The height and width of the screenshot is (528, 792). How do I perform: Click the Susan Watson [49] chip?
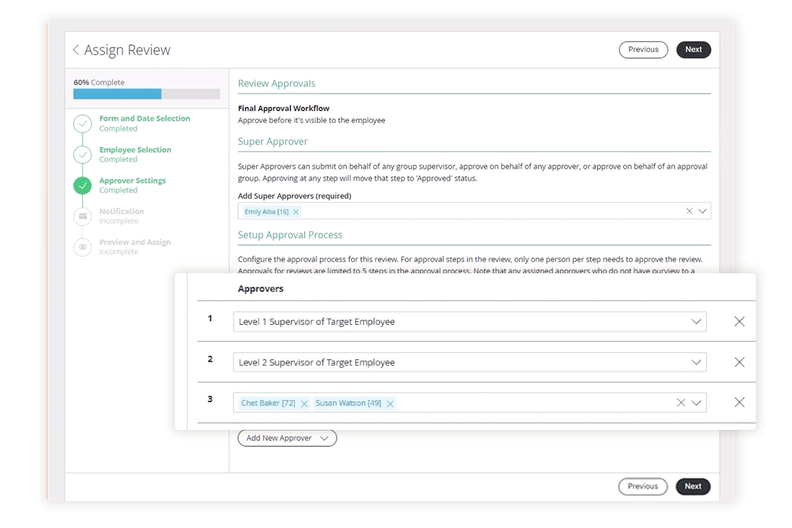pyautogui.click(x=354, y=403)
